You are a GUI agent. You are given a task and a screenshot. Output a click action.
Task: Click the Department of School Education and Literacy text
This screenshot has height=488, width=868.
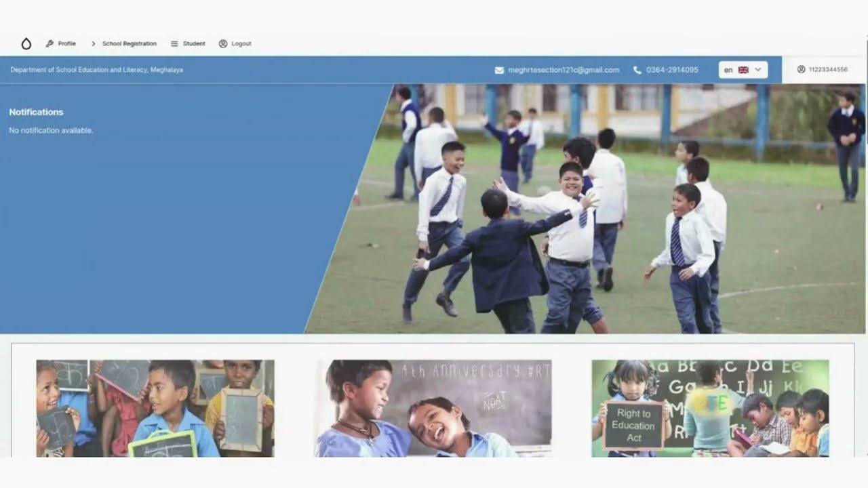[x=97, y=70]
